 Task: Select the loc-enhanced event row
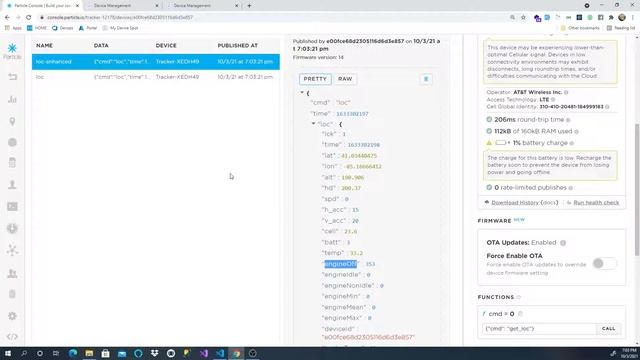coord(156,62)
